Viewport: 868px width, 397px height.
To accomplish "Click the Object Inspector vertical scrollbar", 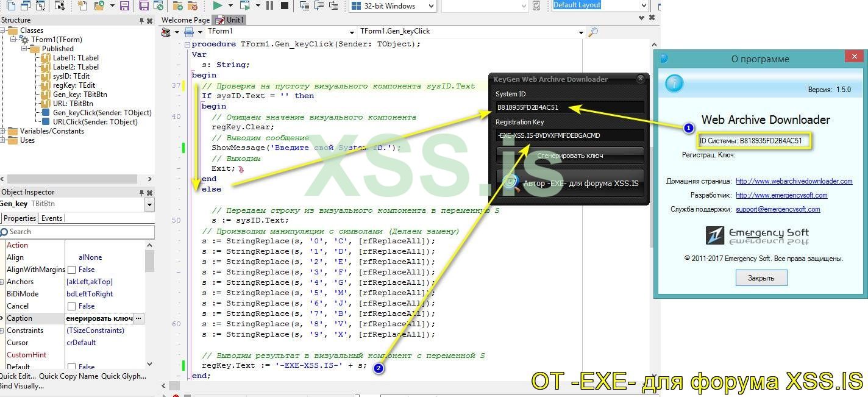I will 149,305.
